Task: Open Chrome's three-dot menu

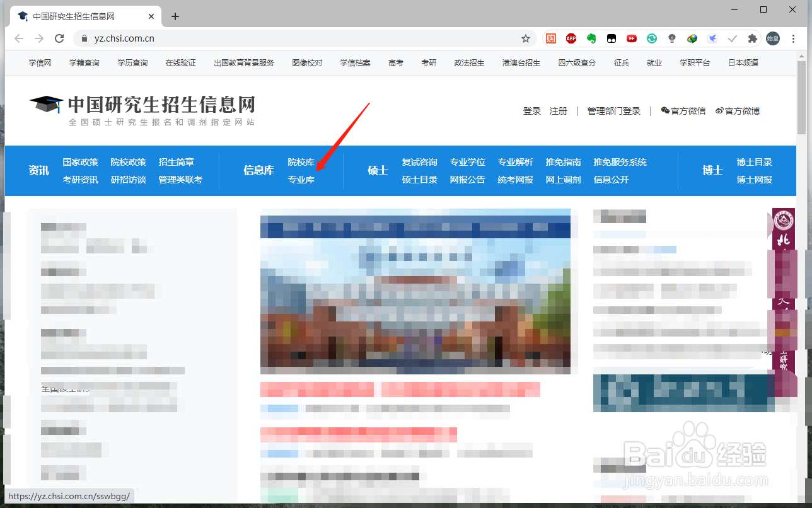Action: [794, 38]
